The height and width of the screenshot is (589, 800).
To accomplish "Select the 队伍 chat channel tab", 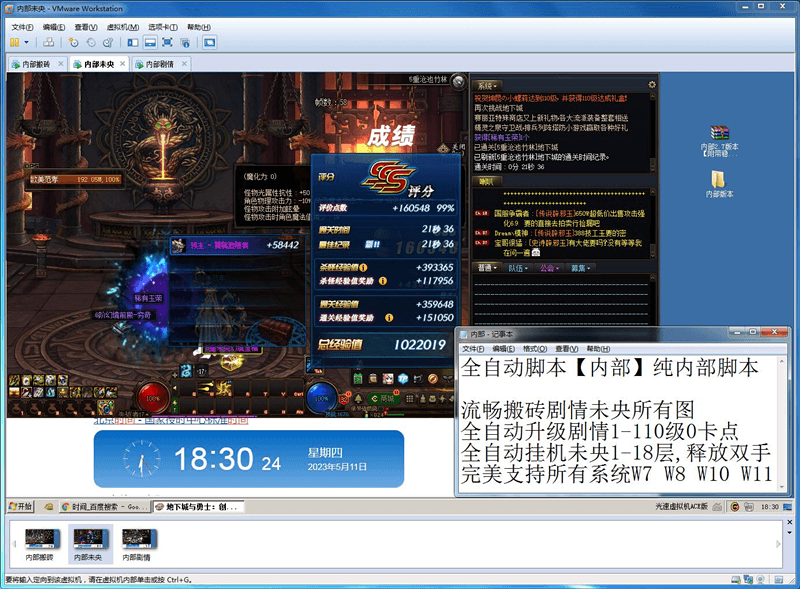I will pos(518,268).
